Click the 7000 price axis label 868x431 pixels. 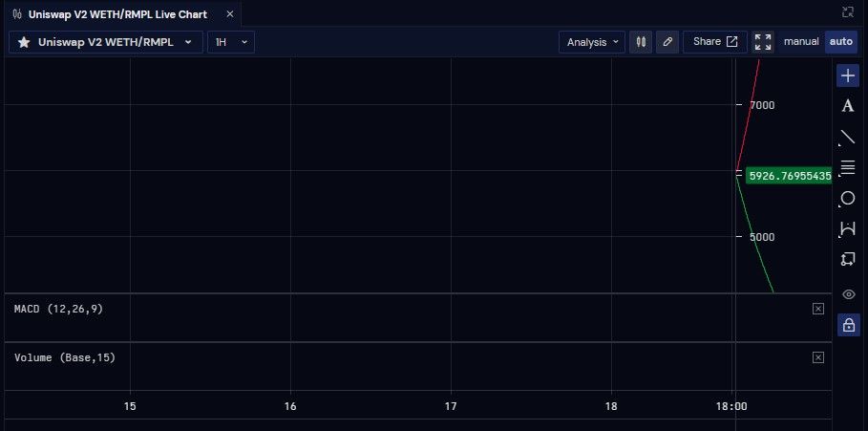click(x=762, y=105)
